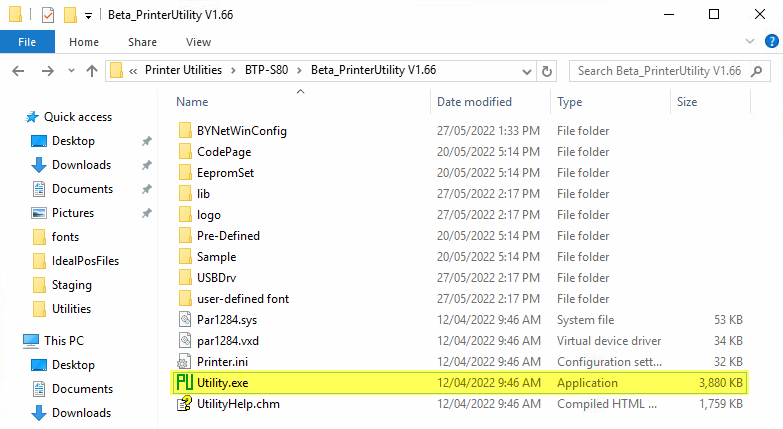Click the BYNetWinConfig folder icon

tap(185, 131)
